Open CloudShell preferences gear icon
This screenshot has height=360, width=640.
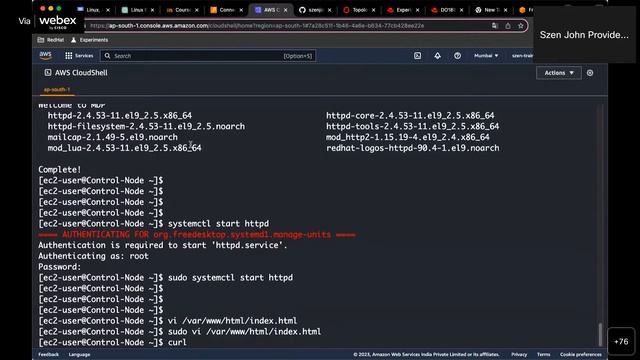click(590, 73)
